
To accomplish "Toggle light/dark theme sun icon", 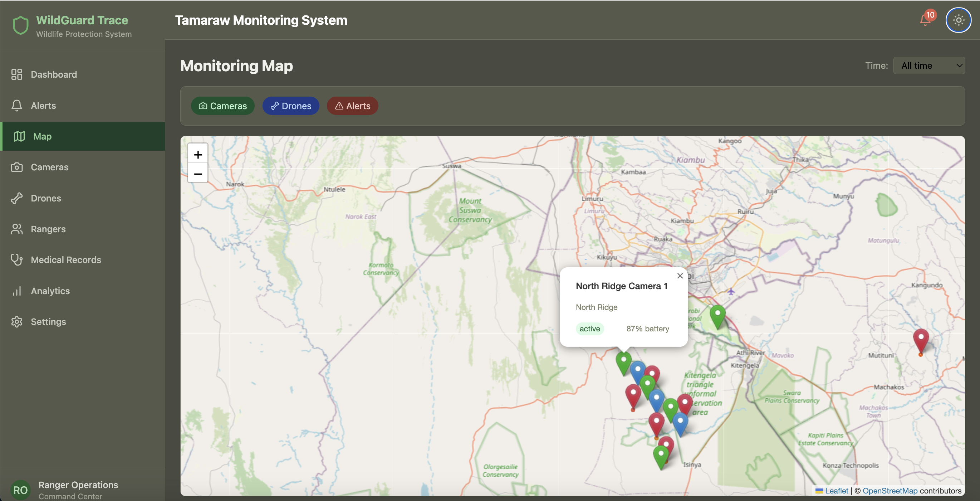I will pyautogui.click(x=958, y=20).
